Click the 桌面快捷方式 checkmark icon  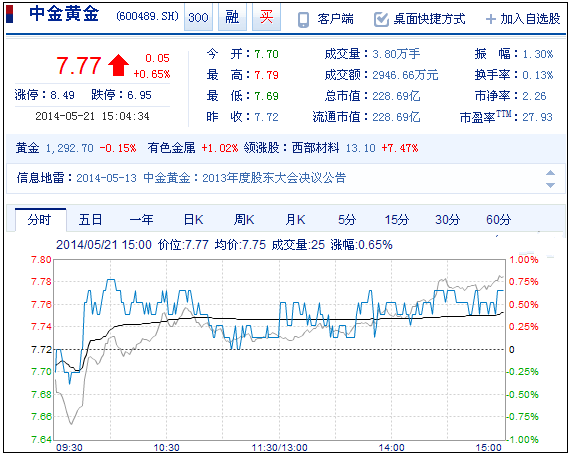click(381, 20)
